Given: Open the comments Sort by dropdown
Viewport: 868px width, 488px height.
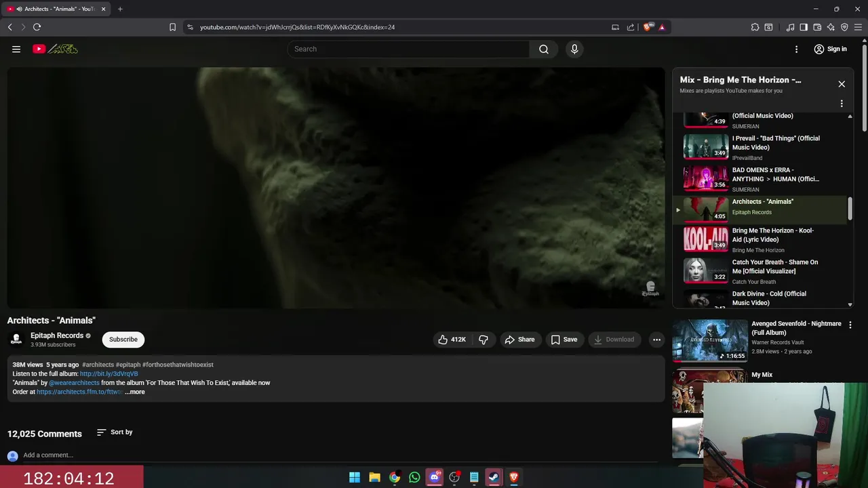Looking at the screenshot, I should pyautogui.click(x=115, y=432).
